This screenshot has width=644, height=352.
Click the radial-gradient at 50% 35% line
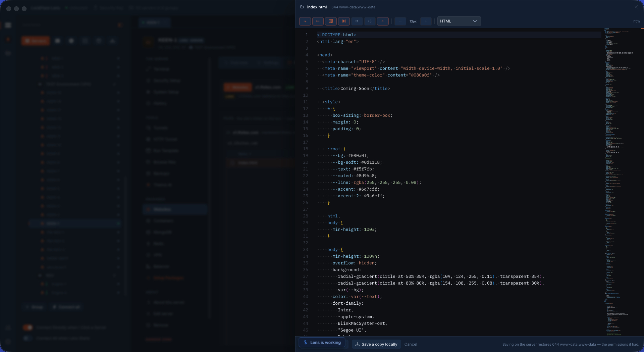(441, 276)
